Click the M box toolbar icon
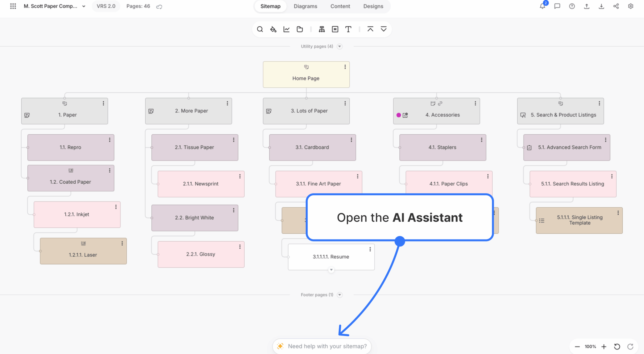Viewport: 644px width, 354px height. point(335,29)
